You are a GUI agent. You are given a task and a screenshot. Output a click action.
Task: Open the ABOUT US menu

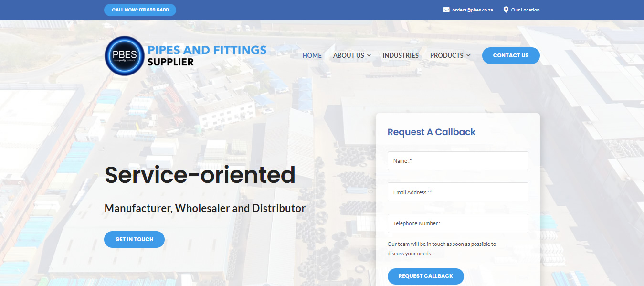(x=348, y=55)
